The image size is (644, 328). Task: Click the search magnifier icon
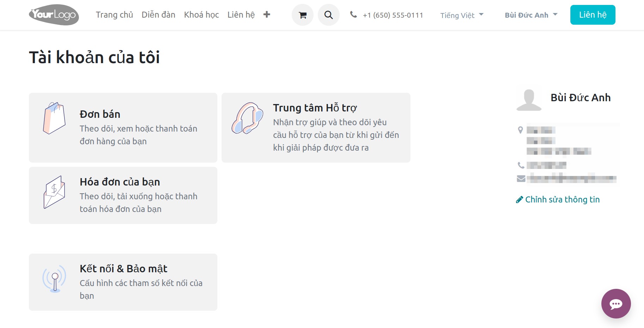pyautogui.click(x=329, y=15)
